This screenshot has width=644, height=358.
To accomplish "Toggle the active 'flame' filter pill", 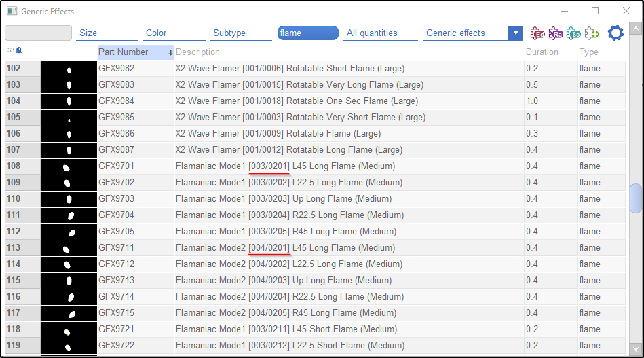I will click(307, 33).
